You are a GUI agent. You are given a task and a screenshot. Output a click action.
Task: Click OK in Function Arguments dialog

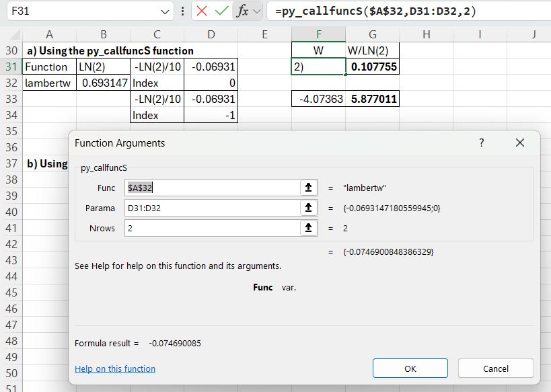click(x=410, y=368)
